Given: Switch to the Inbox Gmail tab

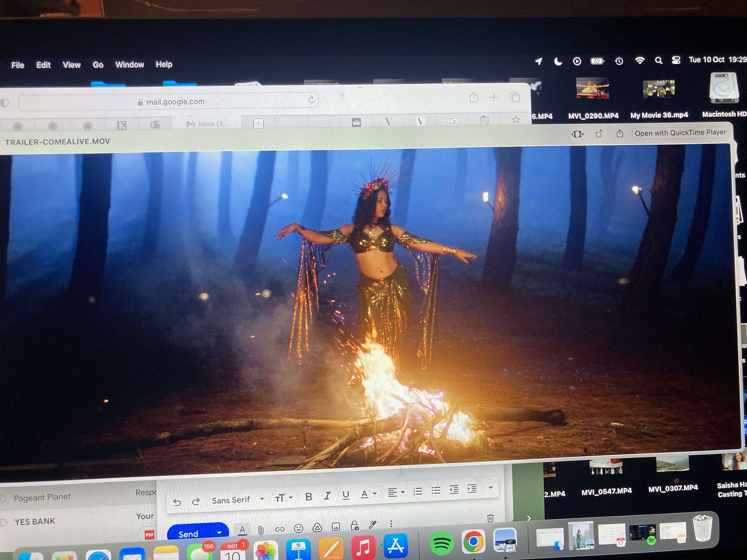Looking at the screenshot, I should tap(207, 124).
